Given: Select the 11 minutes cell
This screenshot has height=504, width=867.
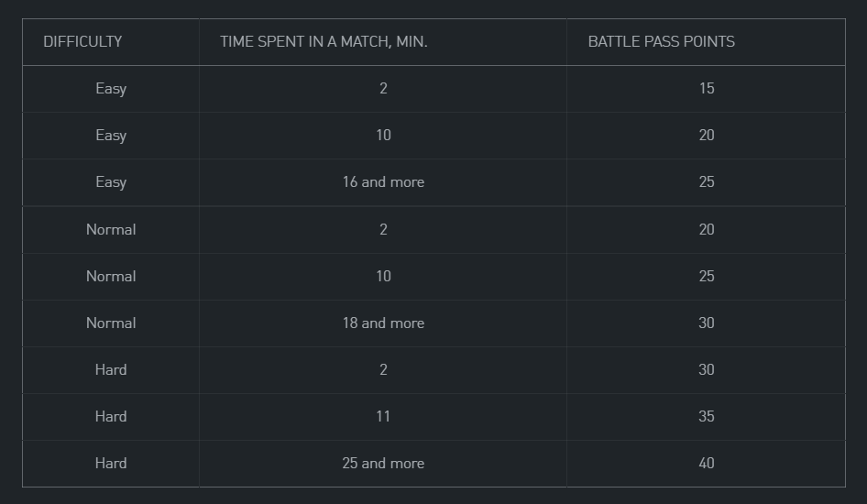Looking at the screenshot, I should [383, 417].
